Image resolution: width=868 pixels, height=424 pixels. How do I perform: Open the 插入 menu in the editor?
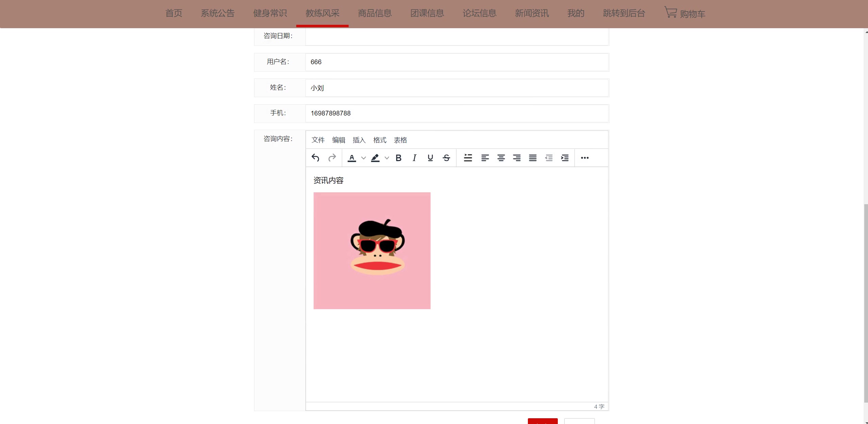pyautogui.click(x=358, y=140)
